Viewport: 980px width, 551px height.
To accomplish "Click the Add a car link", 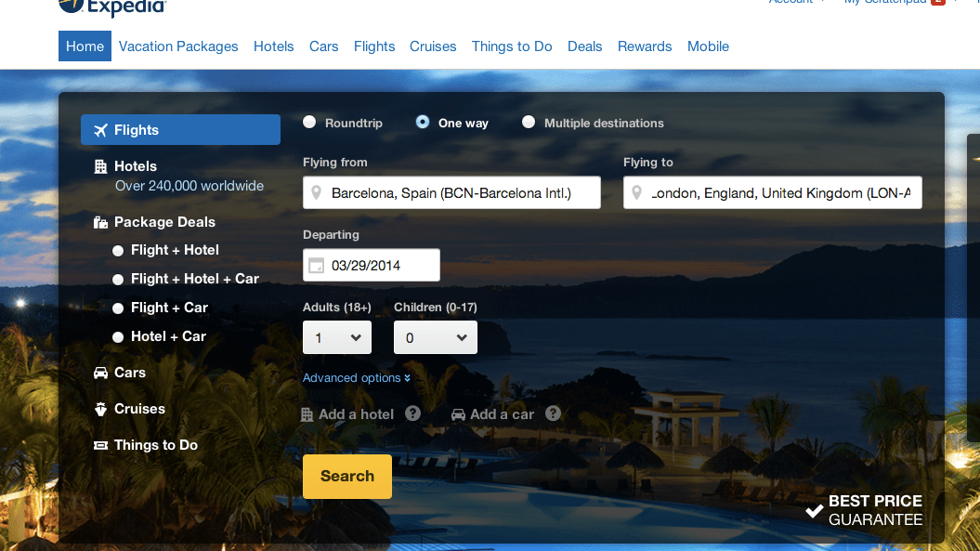I will (502, 413).
